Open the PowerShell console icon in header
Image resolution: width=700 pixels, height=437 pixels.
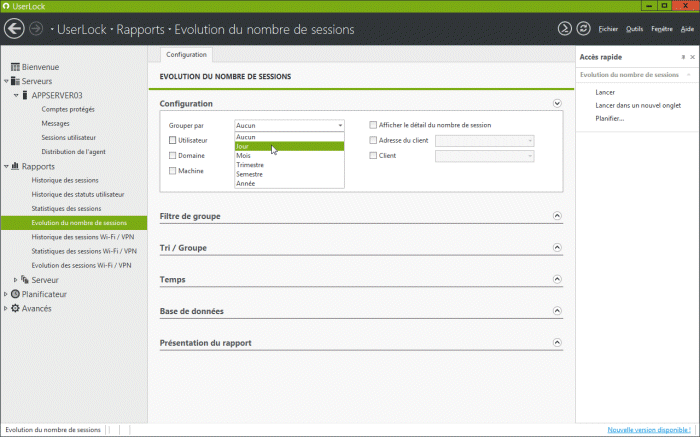point(564,29)
